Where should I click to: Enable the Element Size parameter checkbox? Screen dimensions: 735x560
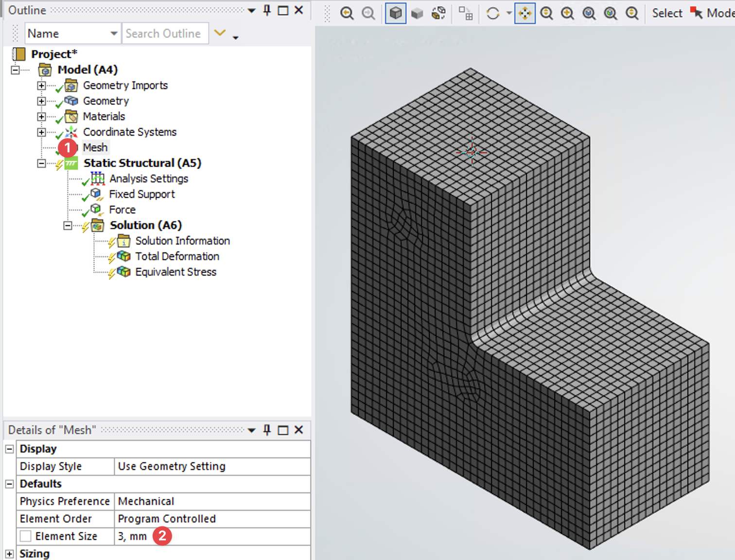[x=26, y=536]
